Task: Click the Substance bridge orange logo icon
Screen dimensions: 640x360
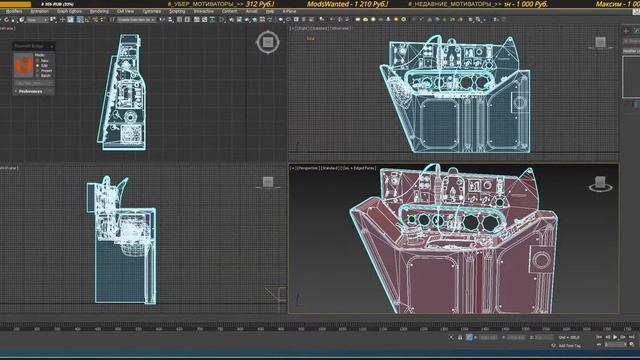Action: 23,64
